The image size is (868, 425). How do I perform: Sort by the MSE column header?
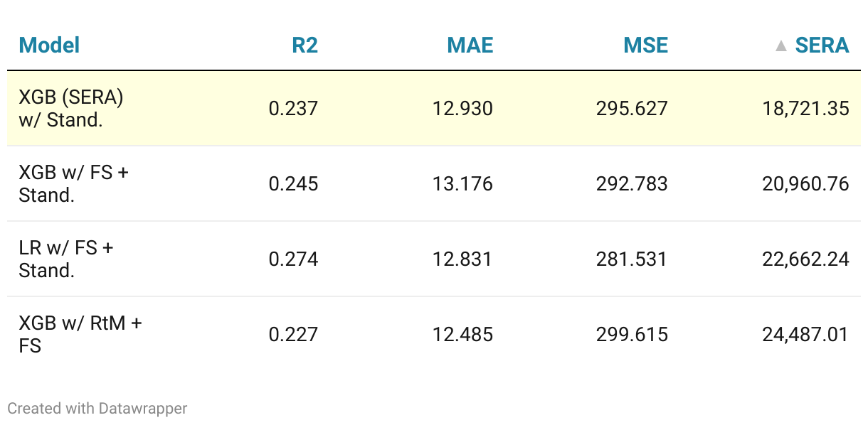click(x=645, y=45)
